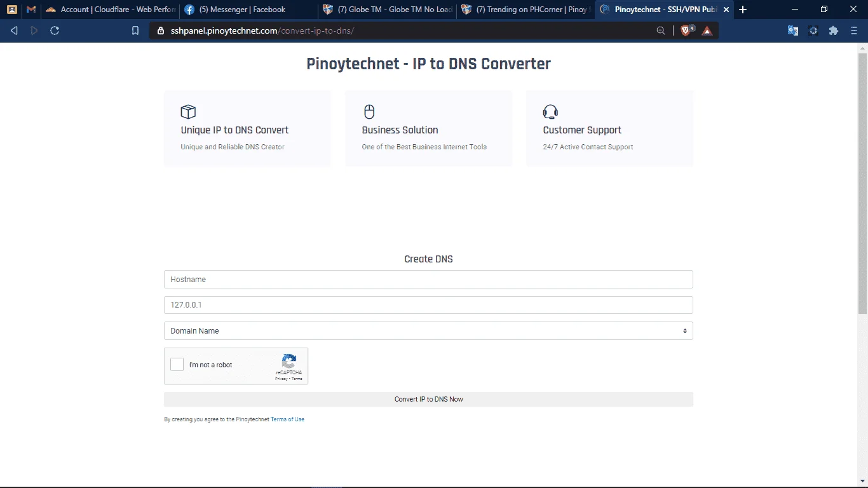Screen dimensions: 868x488
Task: Check the I'm not a robot box
Action: pyautogui.click(x=177, y=365)
